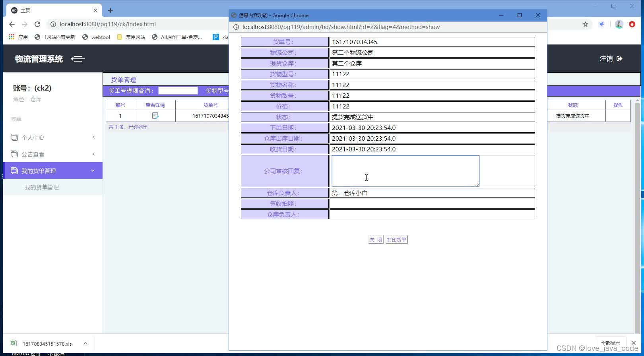This screenshot has width=644, height=356.
Task: Click the empty 签收拍照 field
Action: [x=432, y=203]
